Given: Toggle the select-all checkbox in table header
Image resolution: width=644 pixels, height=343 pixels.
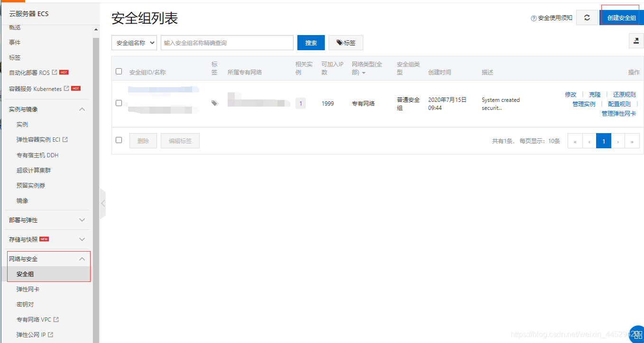Looking at the screenshot, I should 119,72.
